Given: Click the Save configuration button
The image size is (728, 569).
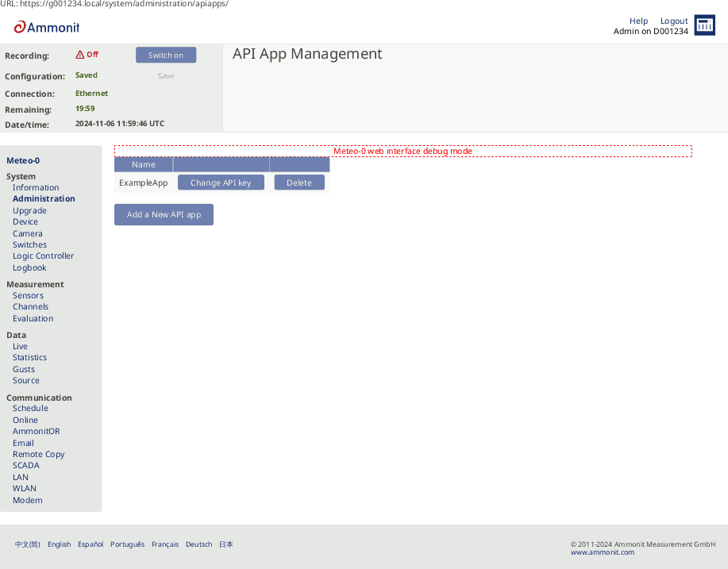Looking at the screenshot, I should 165,75.
